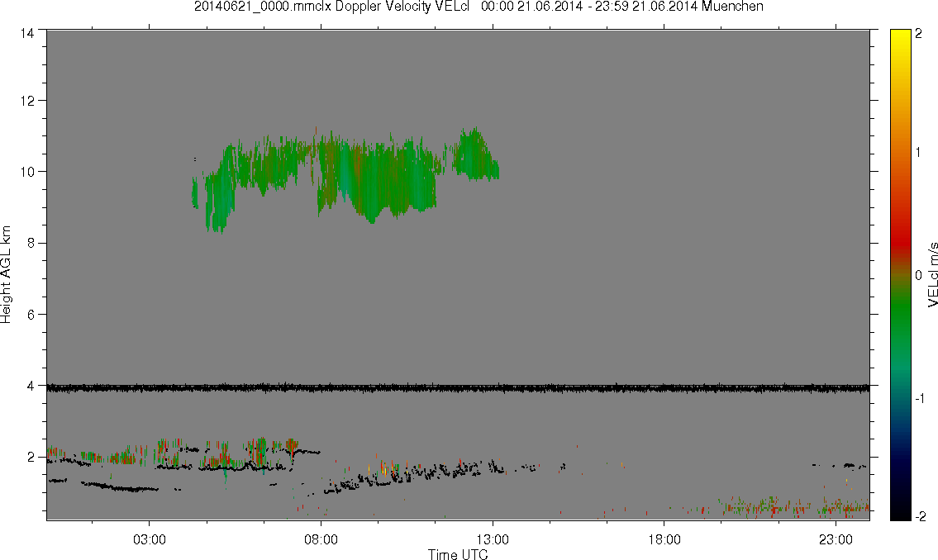
Task: Click the '08:00' time axis label
Action: click(321, 539)
